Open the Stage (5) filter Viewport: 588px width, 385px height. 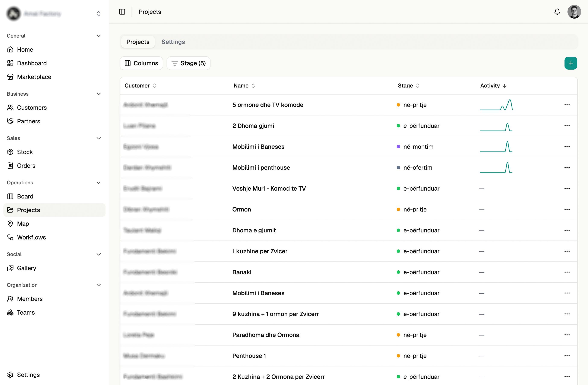(x=189, y=63)
